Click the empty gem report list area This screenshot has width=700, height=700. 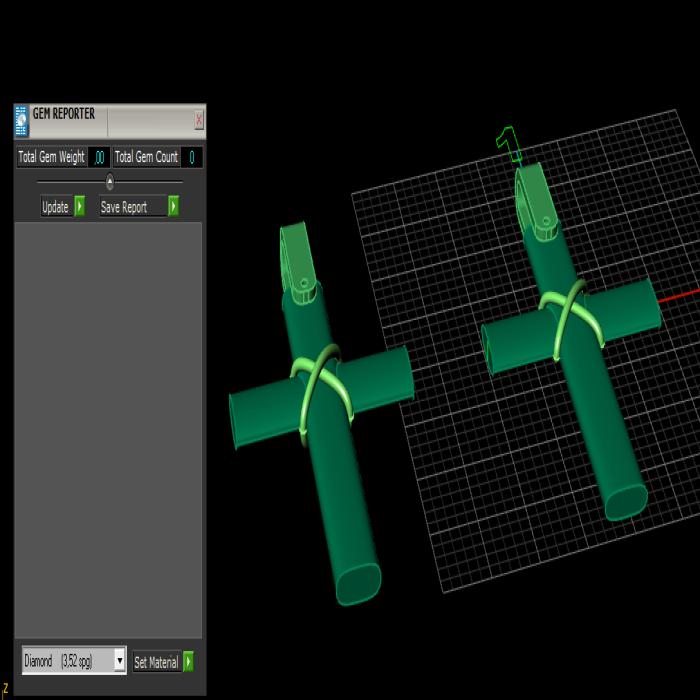(108, 430)
